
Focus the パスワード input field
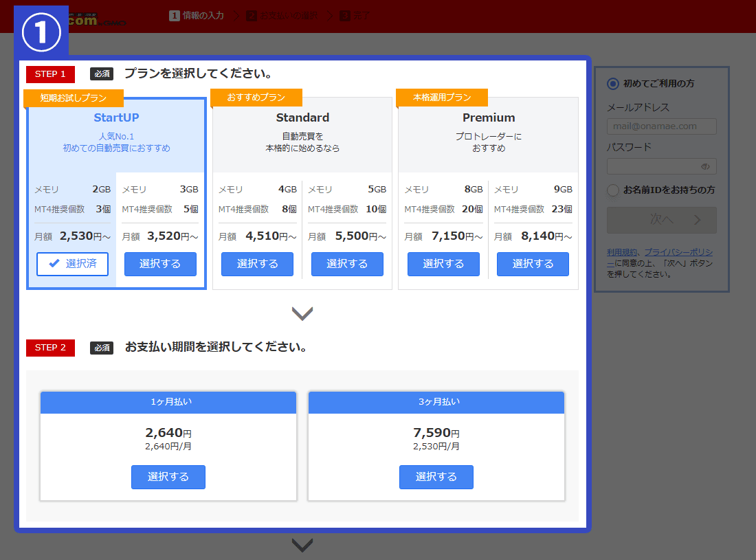(661, 166)
